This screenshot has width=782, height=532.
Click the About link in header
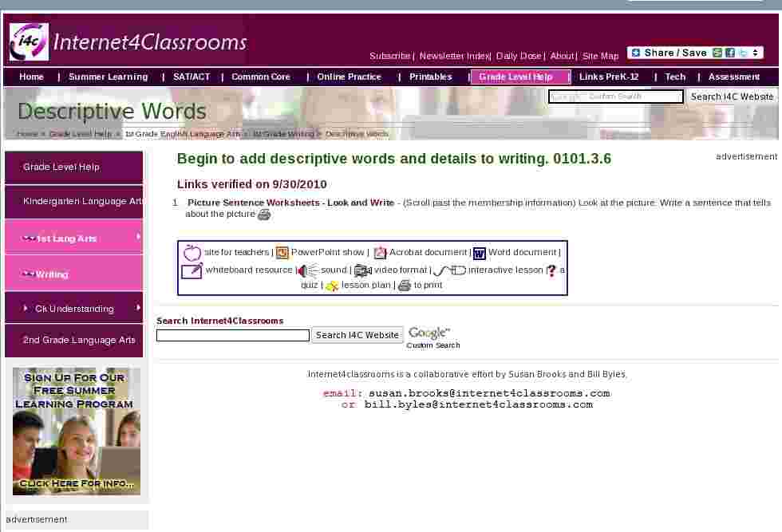pyautogui.click(x=562, y=56)
